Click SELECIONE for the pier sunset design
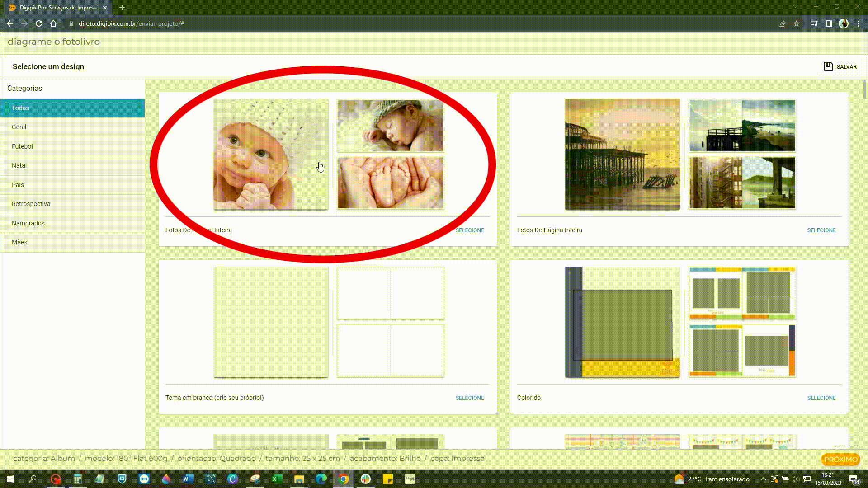868x488 pixels. tap(821, 230)
